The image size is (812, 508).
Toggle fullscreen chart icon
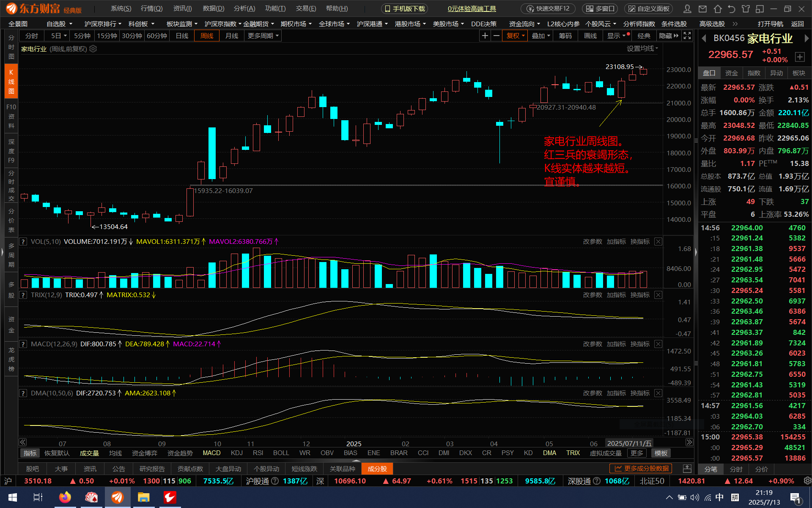coord(688,36)
